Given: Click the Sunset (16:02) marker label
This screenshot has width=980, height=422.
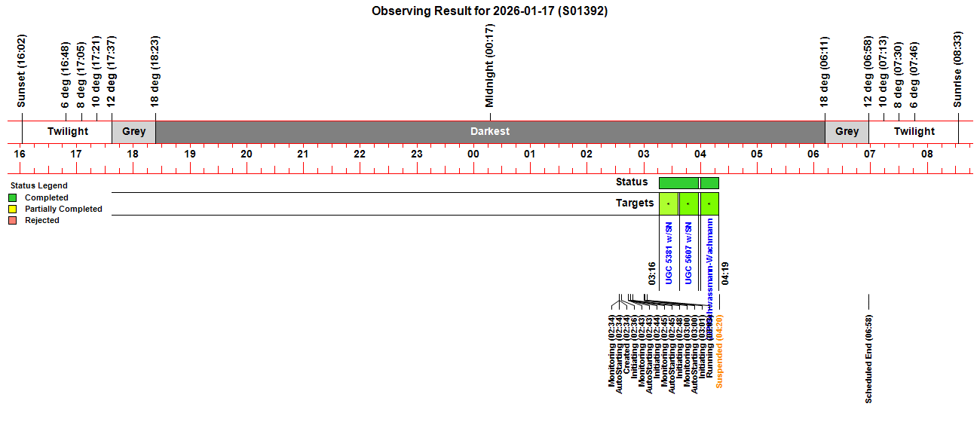Looking at the screenshot, I should pos(22,71).
